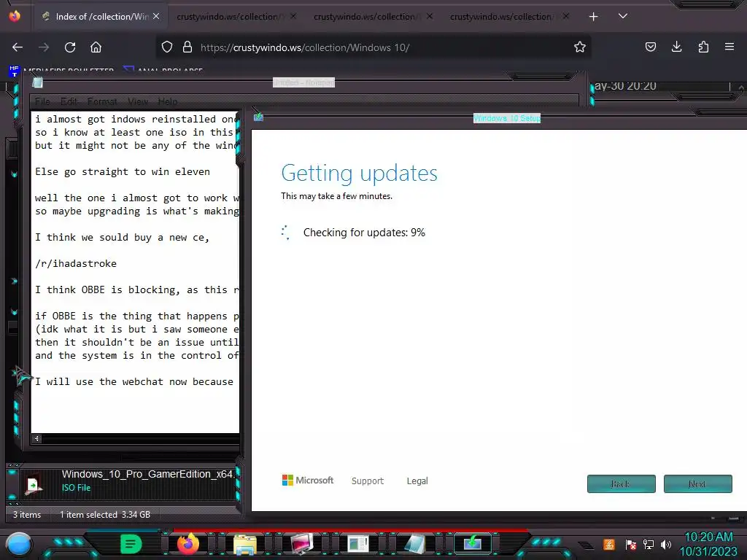Click the Back button in Windows Setup
The image size is (747, 560).
click(622, 484)
